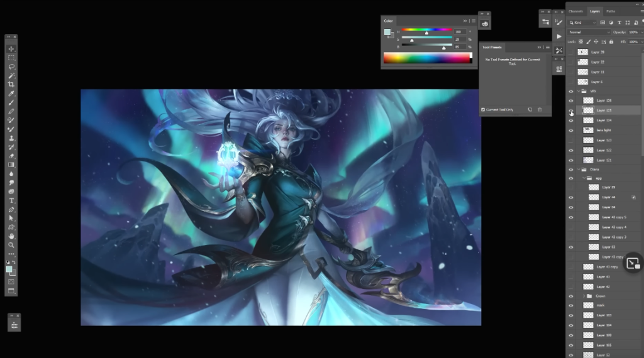Select the Zoom tool
The height and width of the screenshot is (358, 644).
[11, 245]
